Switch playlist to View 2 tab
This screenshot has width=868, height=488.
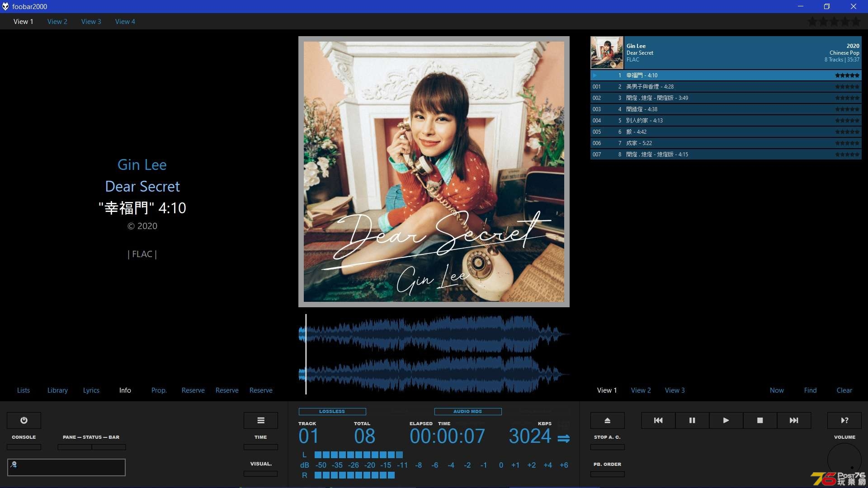[x=641, y=390]
